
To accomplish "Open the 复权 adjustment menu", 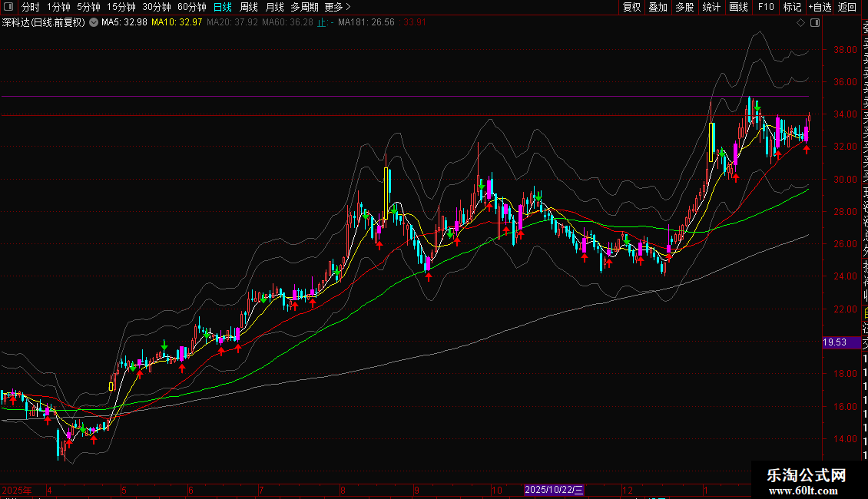I will (x=631, y=7).
